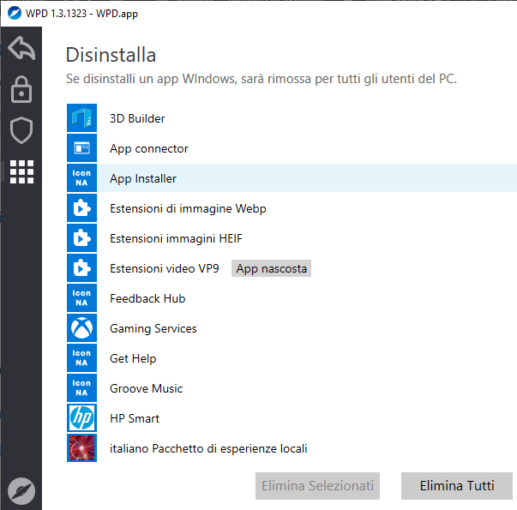Click the WPD logo in title bar
The width and height of the screenshot is (517, 510).
point(14,13)
